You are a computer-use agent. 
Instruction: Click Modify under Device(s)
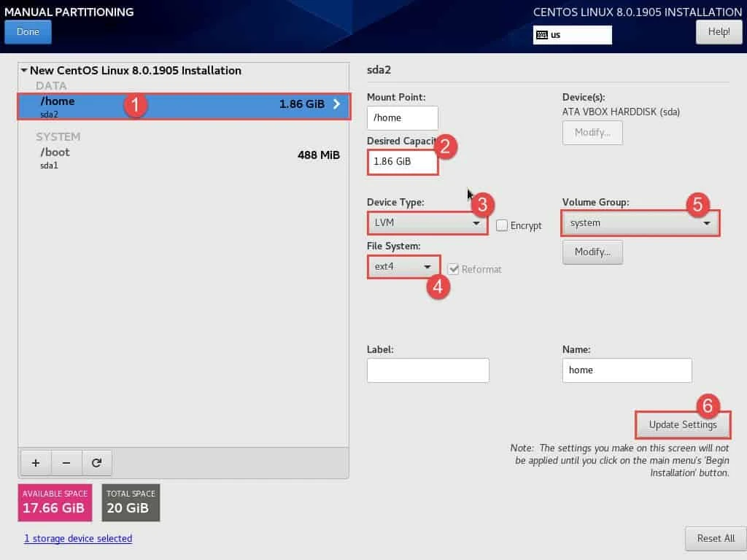click(x=592, y=133)
